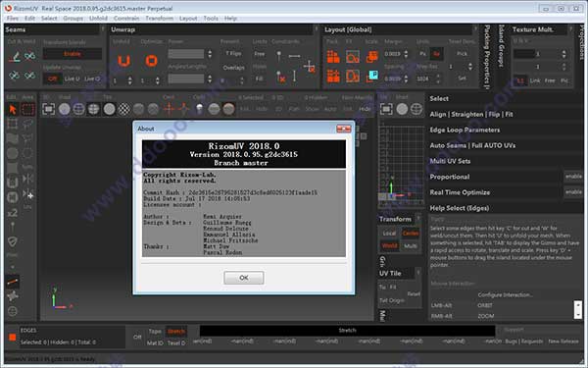Select the arrow Edit selection tool

(x=13, y=109)
